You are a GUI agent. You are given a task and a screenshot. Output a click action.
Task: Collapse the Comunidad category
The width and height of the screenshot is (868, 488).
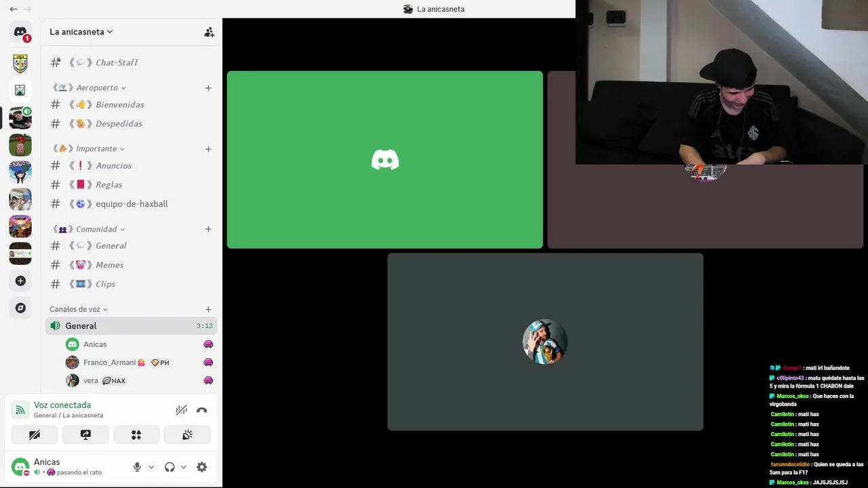tap(89, 229)
